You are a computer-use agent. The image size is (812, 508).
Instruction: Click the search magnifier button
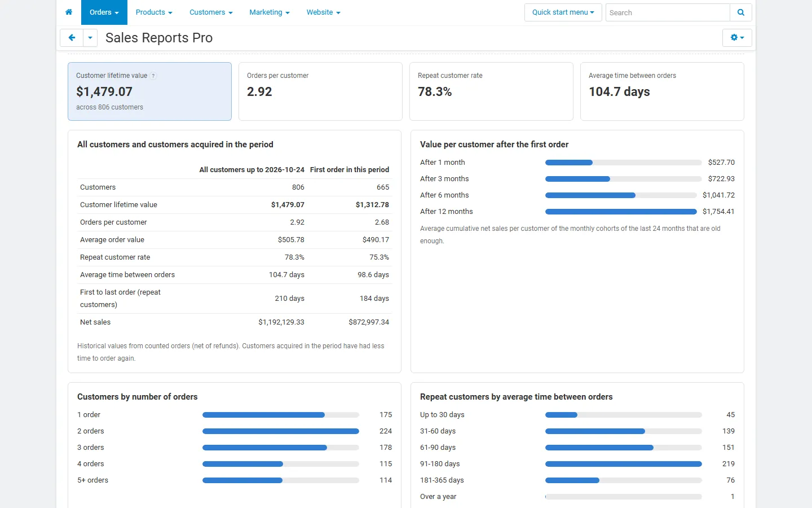pos(741,12)
